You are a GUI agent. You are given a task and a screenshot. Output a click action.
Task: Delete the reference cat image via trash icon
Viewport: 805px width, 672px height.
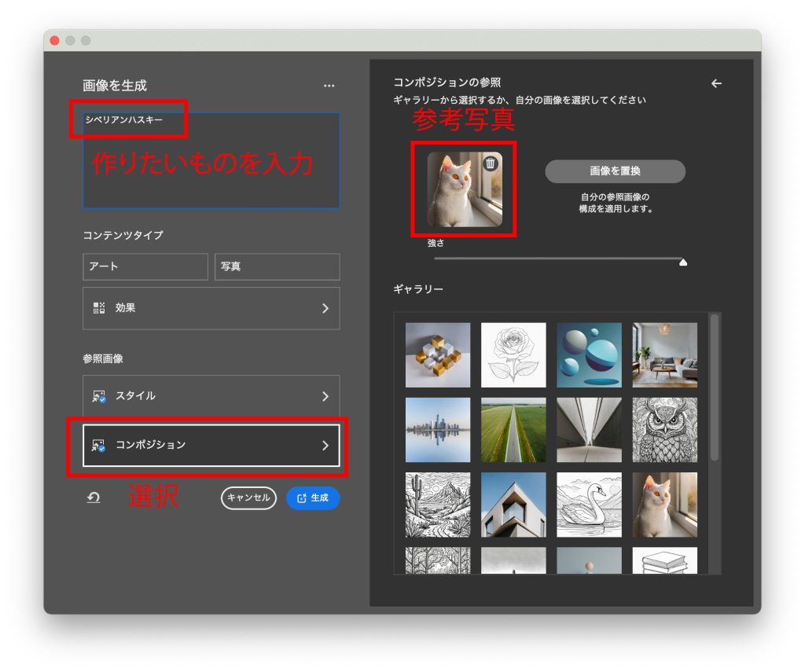[x=491, y=163]
